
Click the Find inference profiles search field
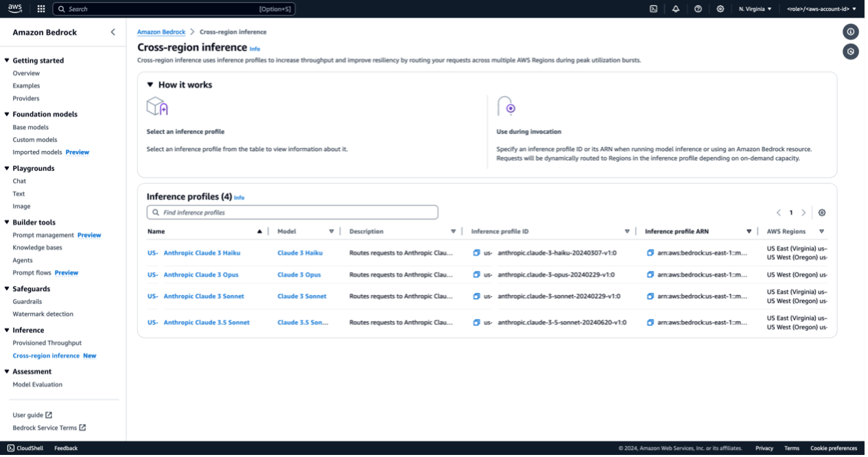tap(292, 213)
